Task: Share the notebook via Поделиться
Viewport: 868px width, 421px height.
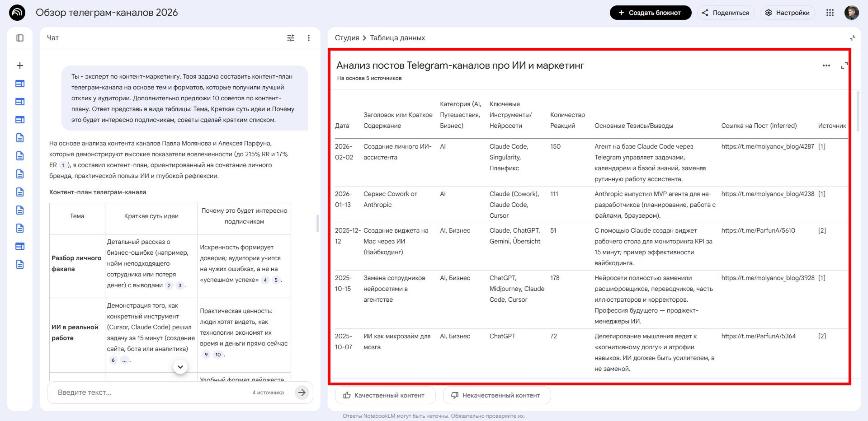Action: pos(726,13)
